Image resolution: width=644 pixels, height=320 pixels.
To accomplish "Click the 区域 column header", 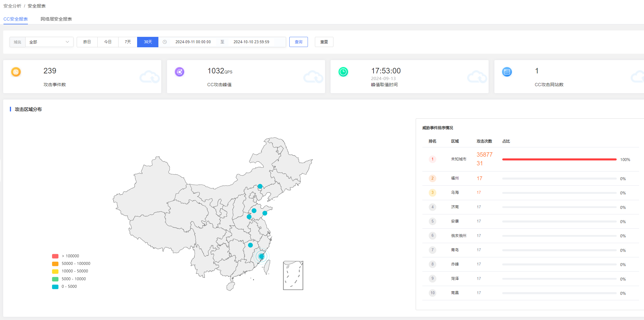I will pos(455,141).
